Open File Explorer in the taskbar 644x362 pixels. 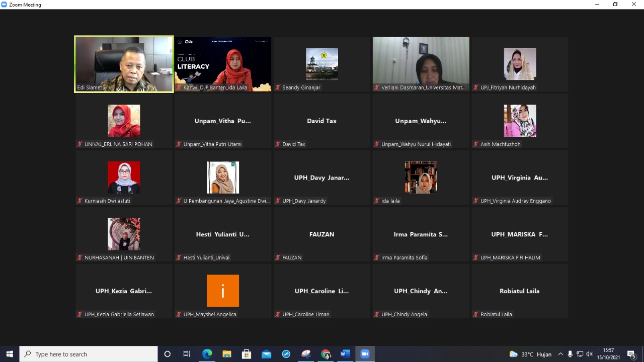(x=226, y=354)
